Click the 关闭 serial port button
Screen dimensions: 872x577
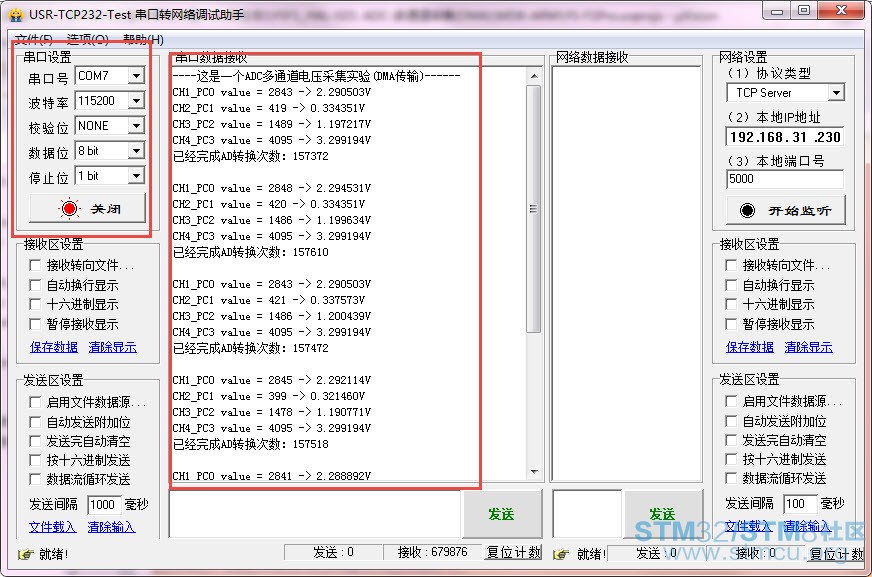click(87, 208)
